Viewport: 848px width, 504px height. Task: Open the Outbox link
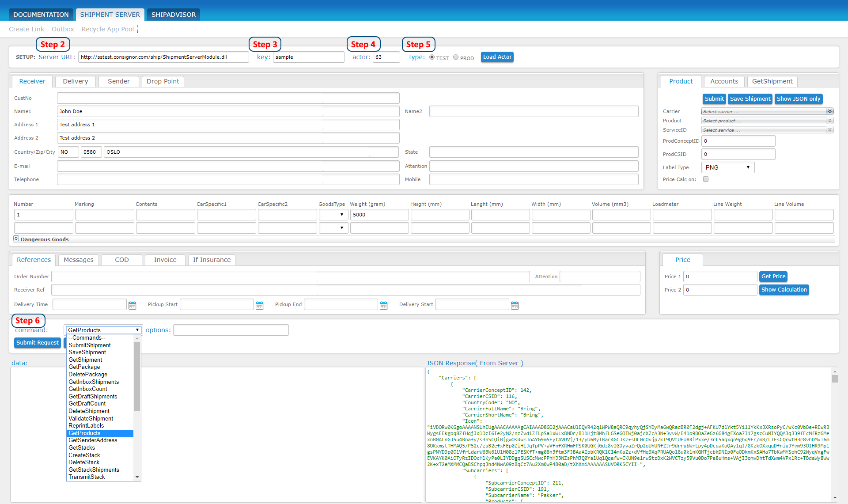click(x=63, y=29)
